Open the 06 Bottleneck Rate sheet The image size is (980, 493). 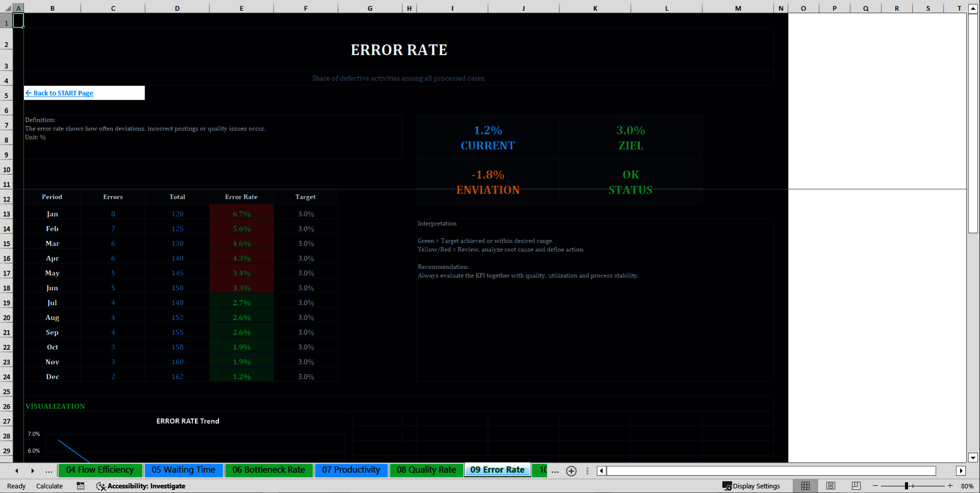tap(268, 470)
